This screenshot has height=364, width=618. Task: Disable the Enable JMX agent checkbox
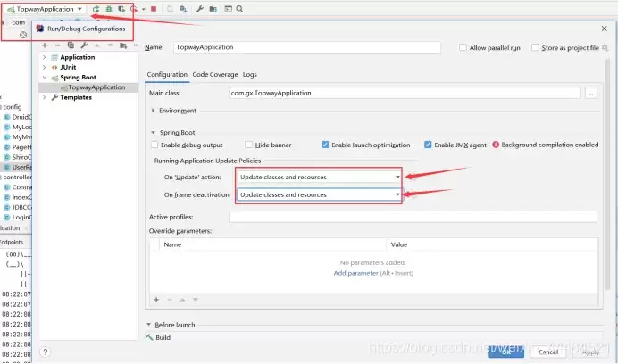pos(428,145)
